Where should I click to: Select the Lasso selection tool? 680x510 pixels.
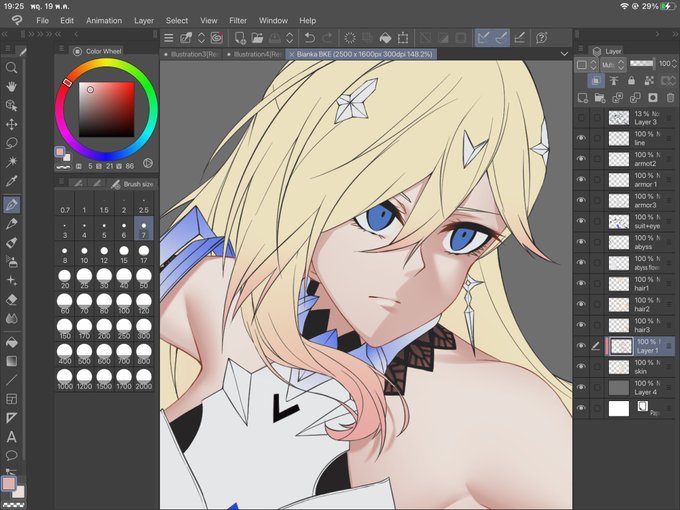tap(11, 143)
